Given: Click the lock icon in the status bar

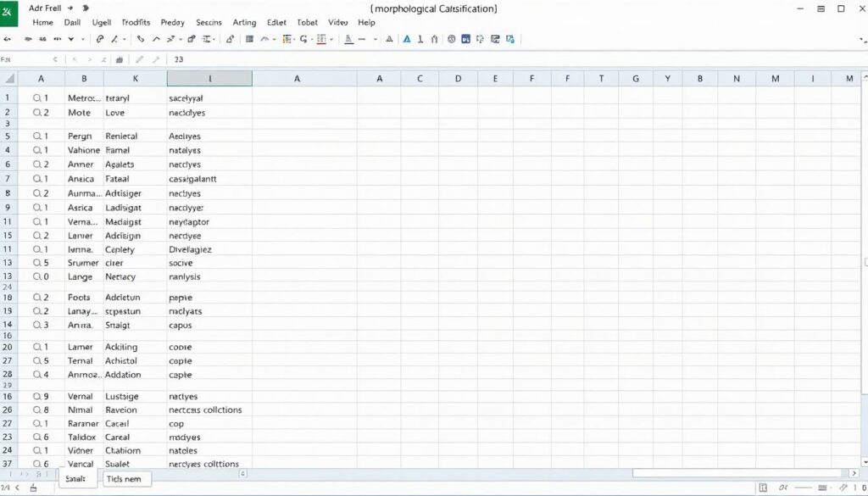Looking at the screenshot, I should pyautogui.click(x=33, y=488).
